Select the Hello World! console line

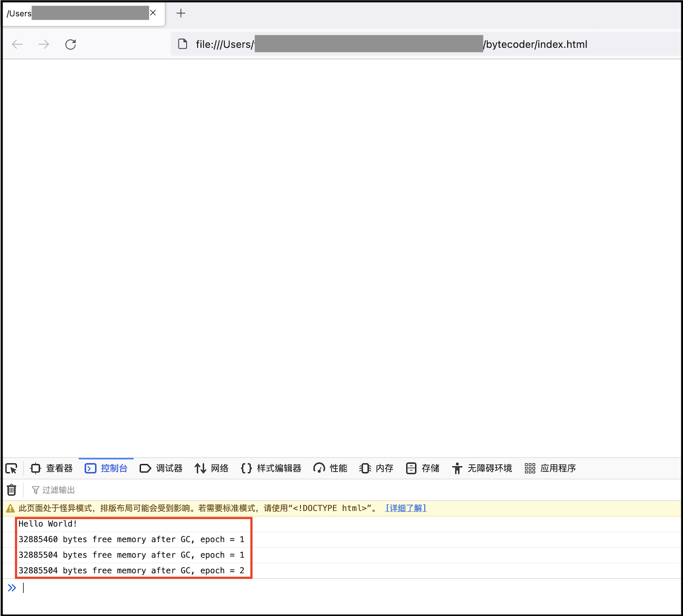point(48,524)
